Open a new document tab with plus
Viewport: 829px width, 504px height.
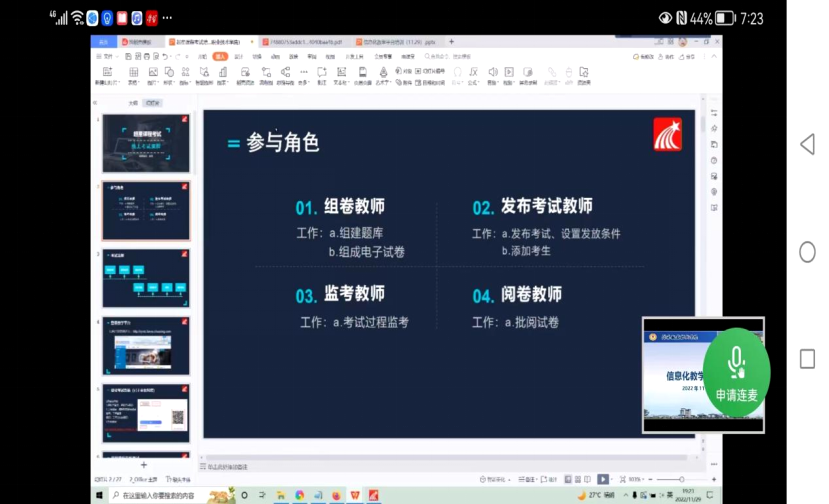coord(451,42)
